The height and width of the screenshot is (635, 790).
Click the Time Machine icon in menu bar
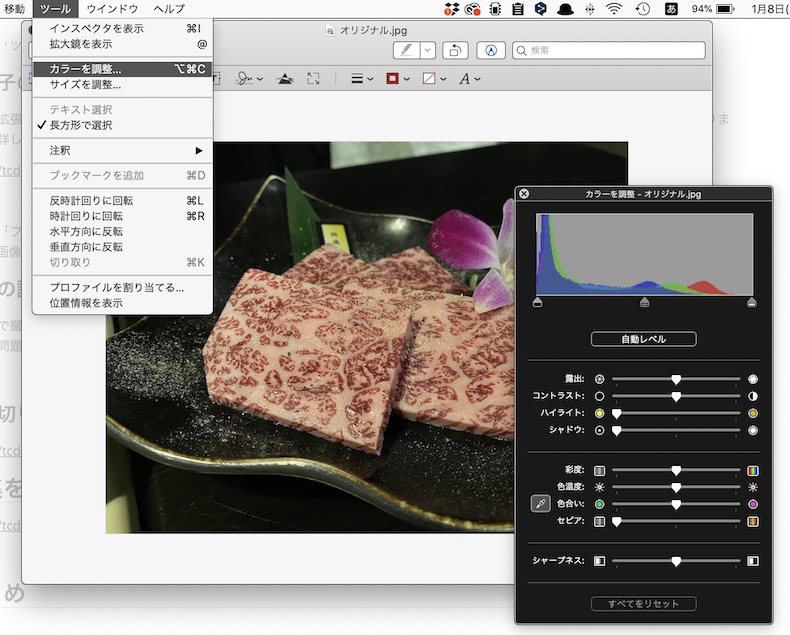tap(642, 9)
